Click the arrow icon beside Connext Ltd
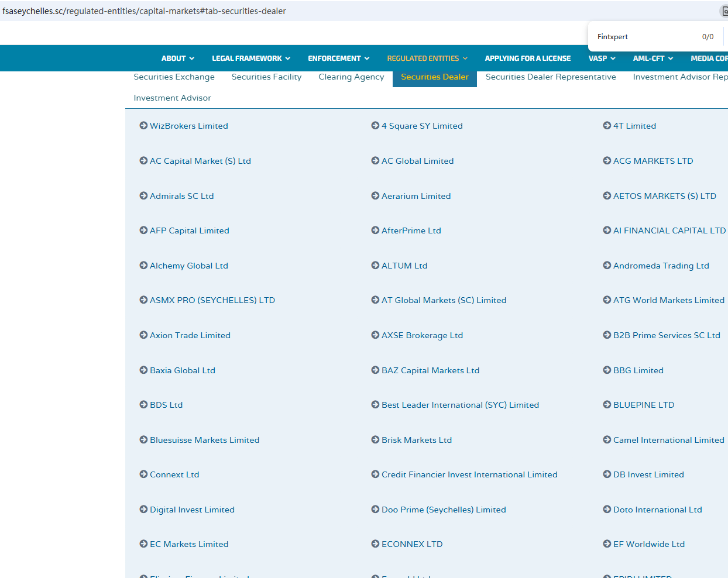728x578 pixels. click(x=143, y=474)
